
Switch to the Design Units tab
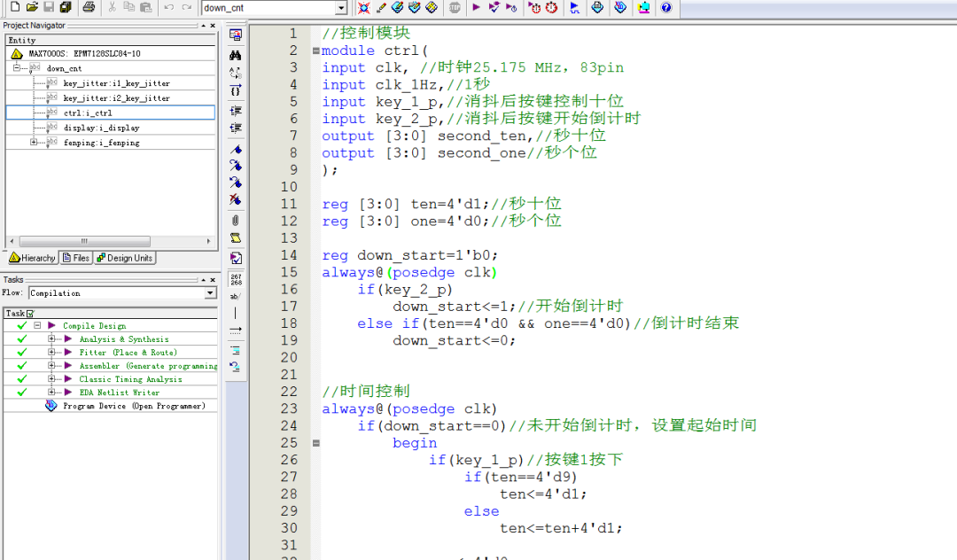coord(125,258)
